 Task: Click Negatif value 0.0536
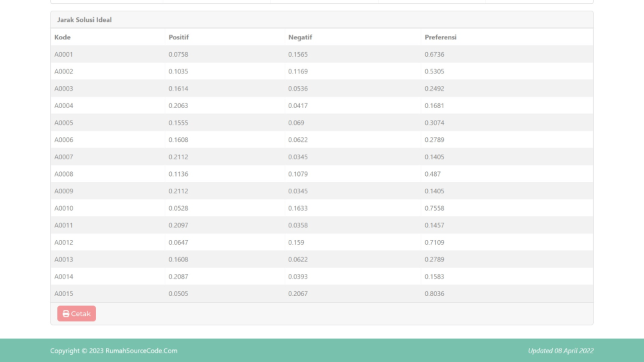[x=298, y=89]
